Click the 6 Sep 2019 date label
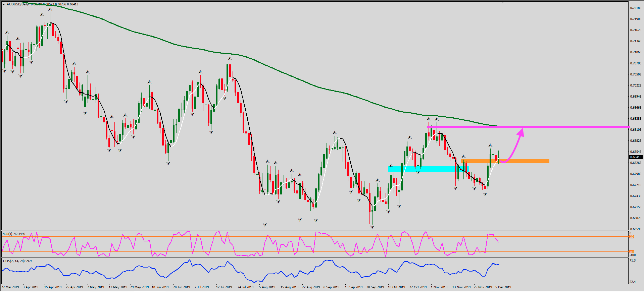644x292 pixels. click(331, 287)
